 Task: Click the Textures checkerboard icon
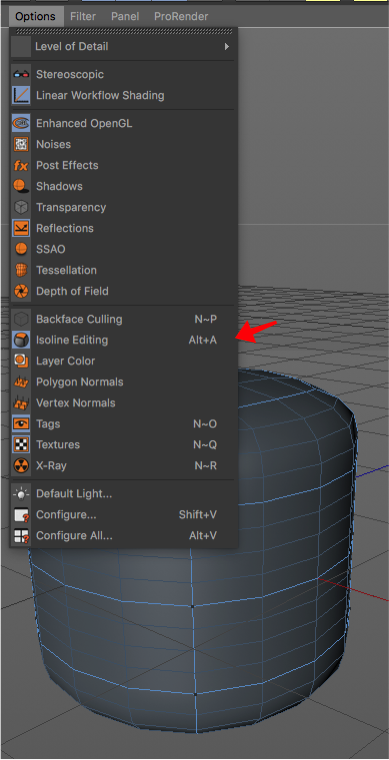[21, 445]
